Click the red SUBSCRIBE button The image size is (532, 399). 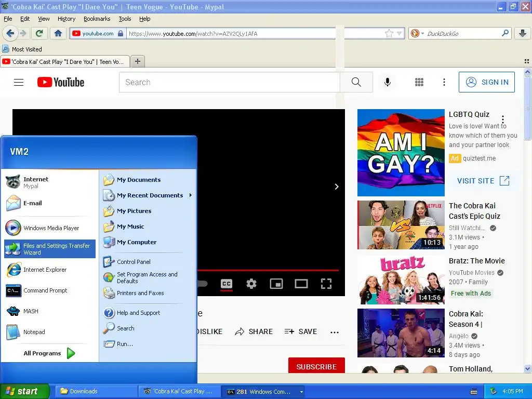pos(316,366)
